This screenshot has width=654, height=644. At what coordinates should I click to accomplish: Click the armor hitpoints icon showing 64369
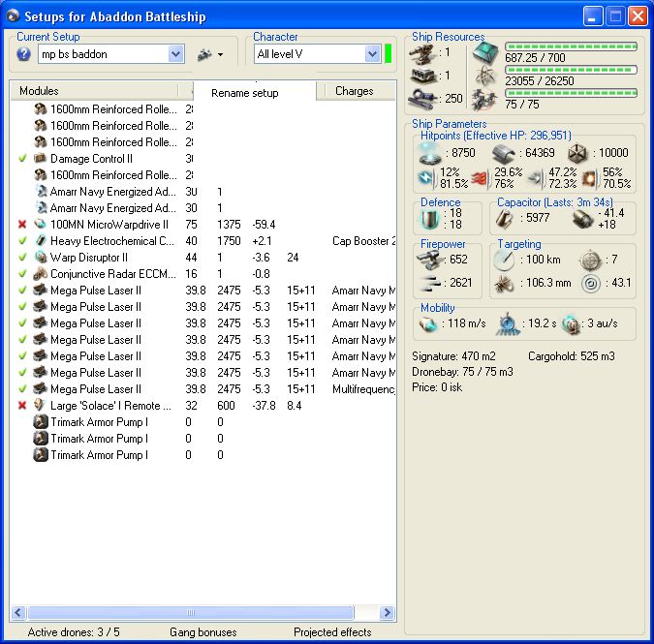[x=503, y=154]
